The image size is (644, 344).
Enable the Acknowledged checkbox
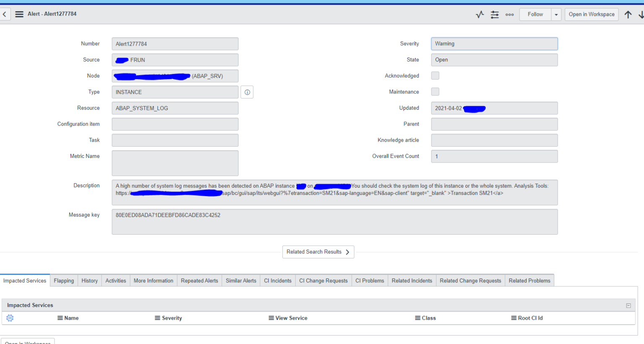435,75
